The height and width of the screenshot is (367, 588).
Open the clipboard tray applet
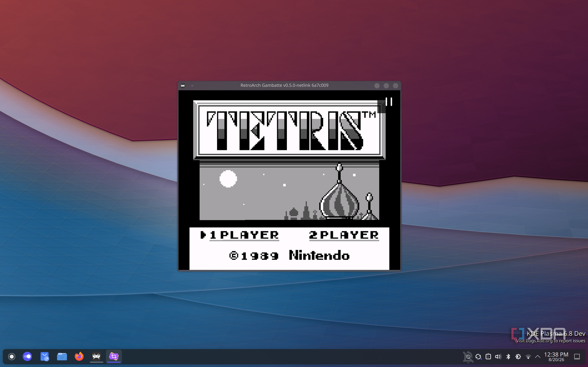click(x=488, y=357)
